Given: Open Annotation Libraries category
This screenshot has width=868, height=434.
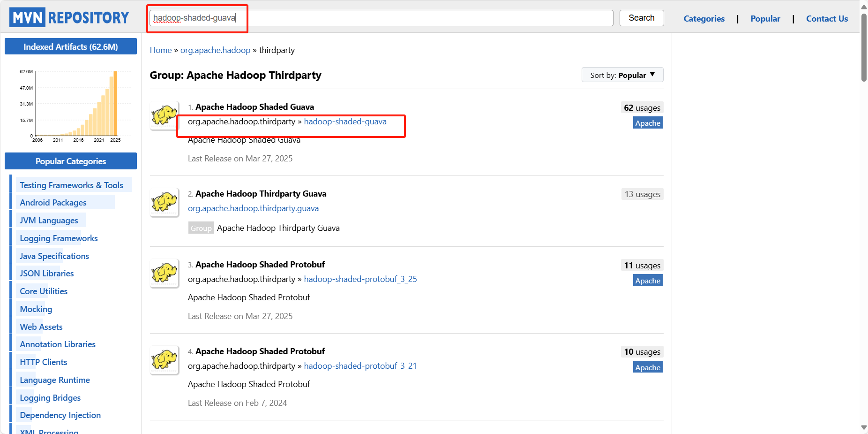Looking at the screenshot, I should click(x=58, y=344).
